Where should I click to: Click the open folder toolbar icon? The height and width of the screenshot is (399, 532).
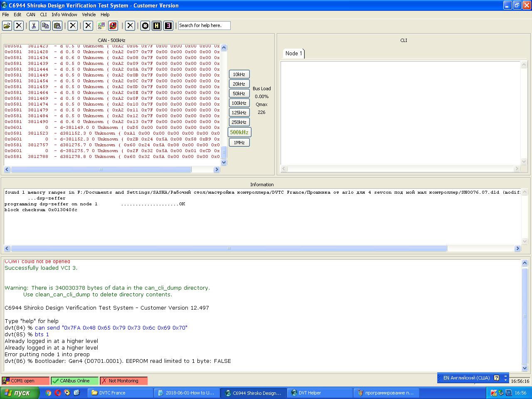(7, 26)
